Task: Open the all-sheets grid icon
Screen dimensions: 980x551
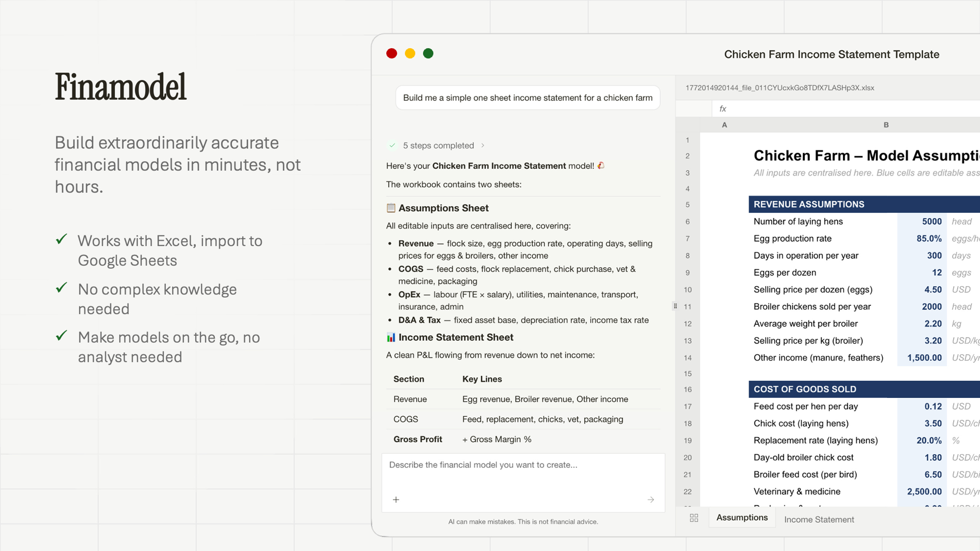Action: coord(694,518)
